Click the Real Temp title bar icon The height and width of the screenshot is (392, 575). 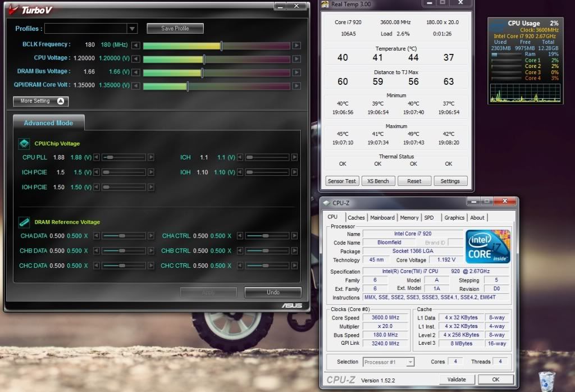pos(325,4)
